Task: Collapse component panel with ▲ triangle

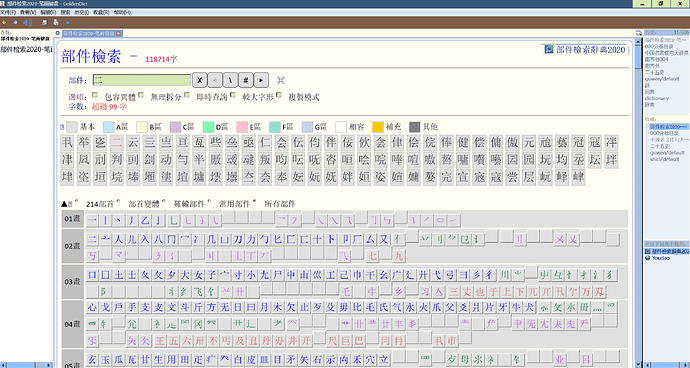Action: click(x=64, y=204)
